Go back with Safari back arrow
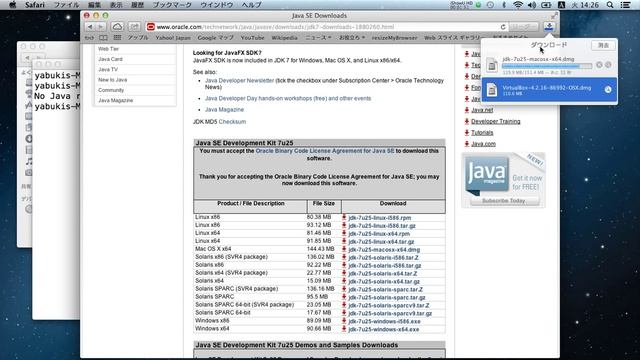 [x=90, y=27]
